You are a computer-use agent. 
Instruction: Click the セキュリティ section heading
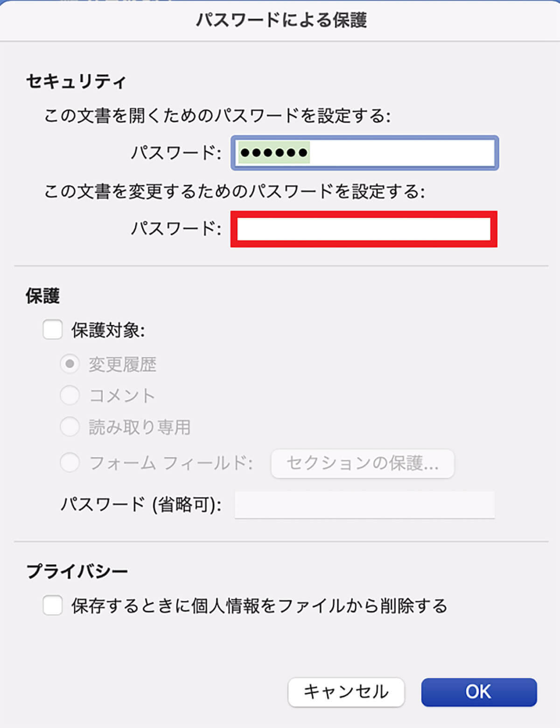[76, 82]
